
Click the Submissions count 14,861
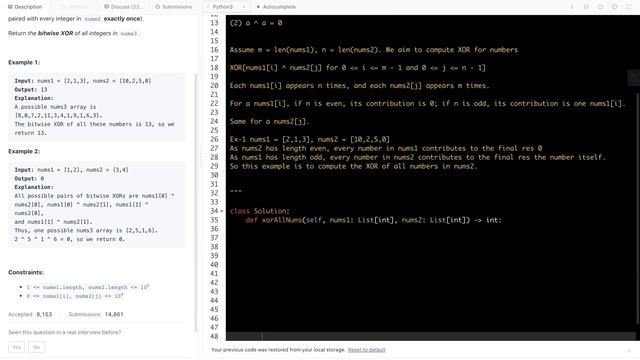click(114, 314)
